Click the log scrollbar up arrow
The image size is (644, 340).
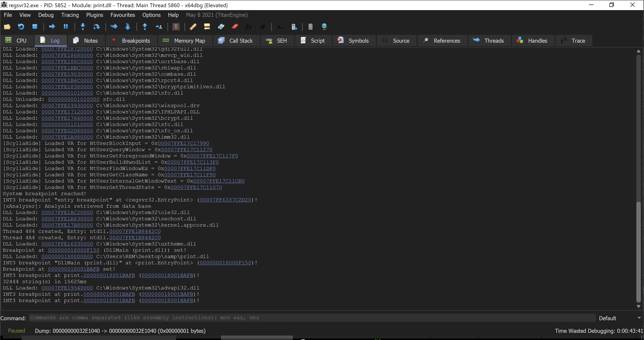click(x=639, y=51)
